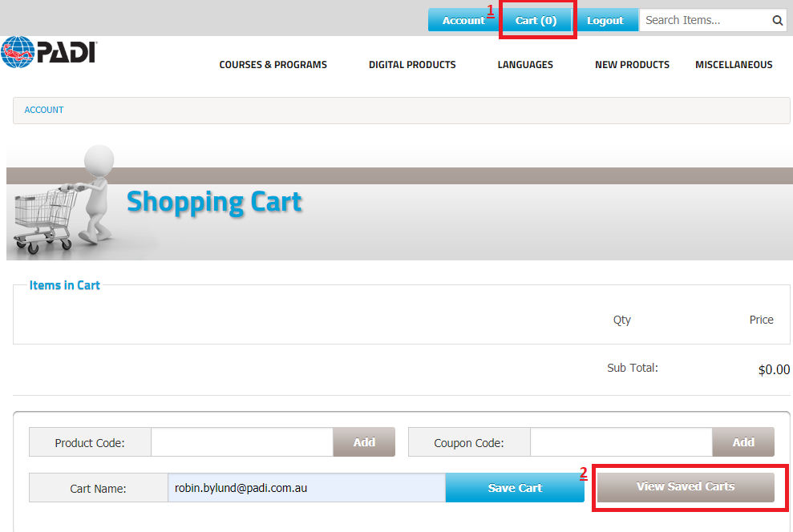Click the search magnifier icon
This screenshot has height=532, width=793.
(777, 21)
